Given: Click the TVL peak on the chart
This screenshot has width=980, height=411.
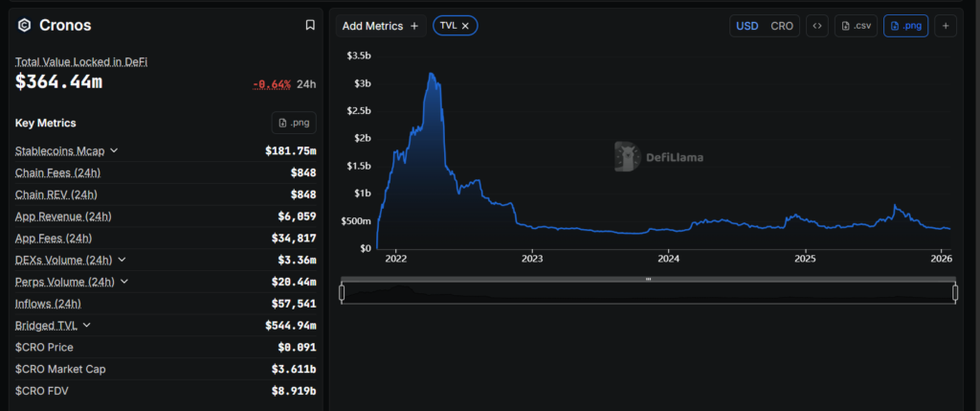Looking at the screenshot, I should (x=432, y=74).
